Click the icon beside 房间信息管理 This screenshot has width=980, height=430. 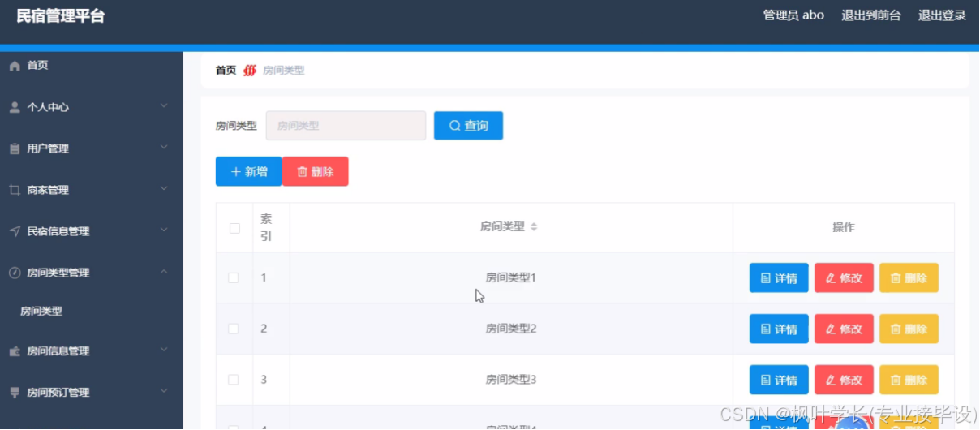point(15,351)
